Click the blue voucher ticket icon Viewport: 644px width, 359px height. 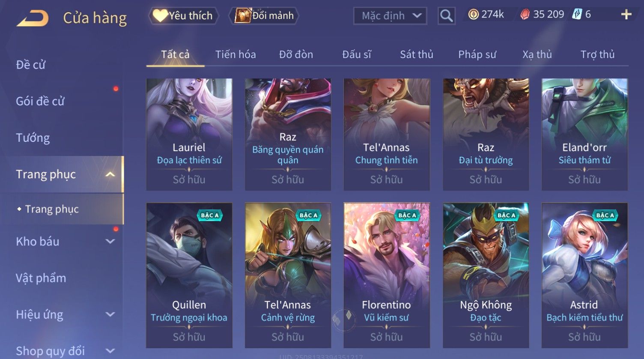click(x=577, y=15)
